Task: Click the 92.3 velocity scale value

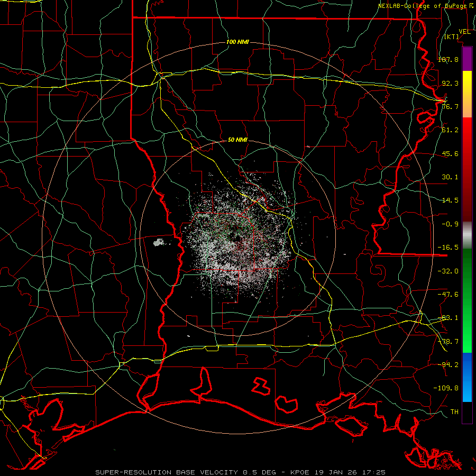Action: click(x=450, y=83)
